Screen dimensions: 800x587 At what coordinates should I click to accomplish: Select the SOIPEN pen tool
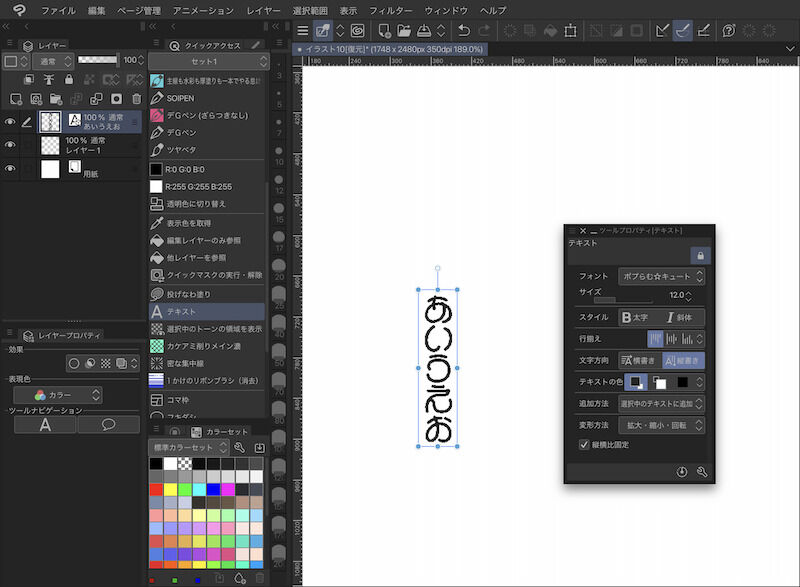[207, 98]
